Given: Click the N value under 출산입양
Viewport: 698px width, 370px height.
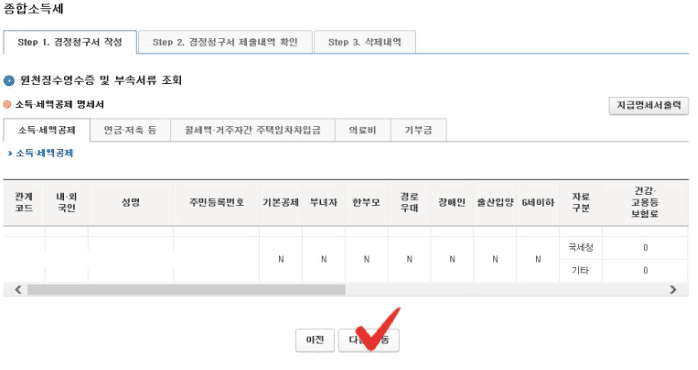Looking at the screenshot, I should (x=495, y=259).
